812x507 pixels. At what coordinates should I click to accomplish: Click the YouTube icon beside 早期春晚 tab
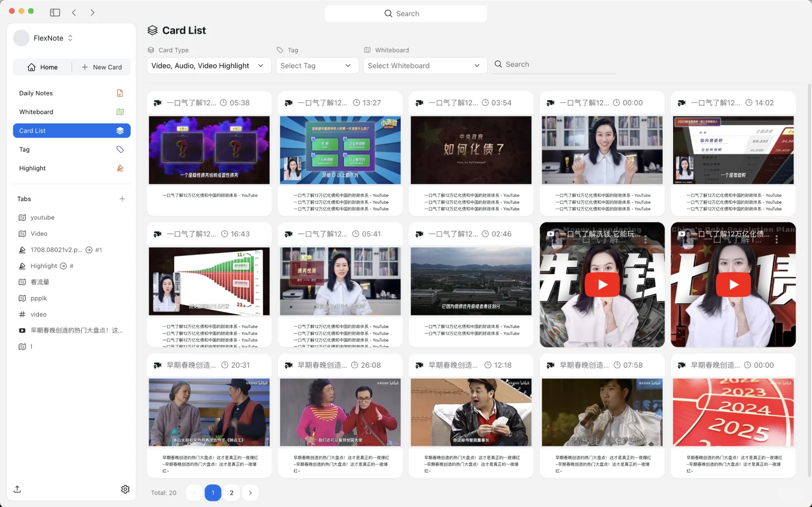click(22, 330)
